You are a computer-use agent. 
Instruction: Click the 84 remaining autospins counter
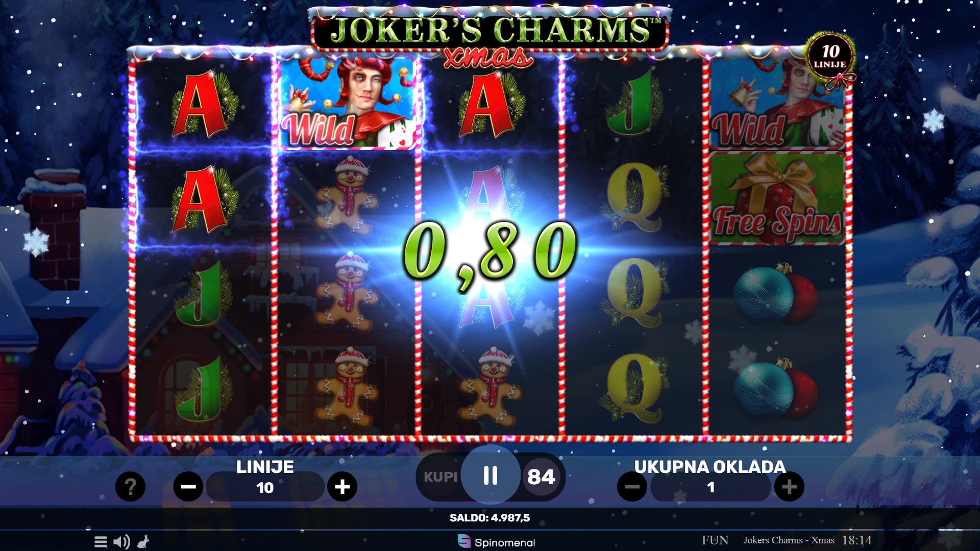[x=541, y=477]
